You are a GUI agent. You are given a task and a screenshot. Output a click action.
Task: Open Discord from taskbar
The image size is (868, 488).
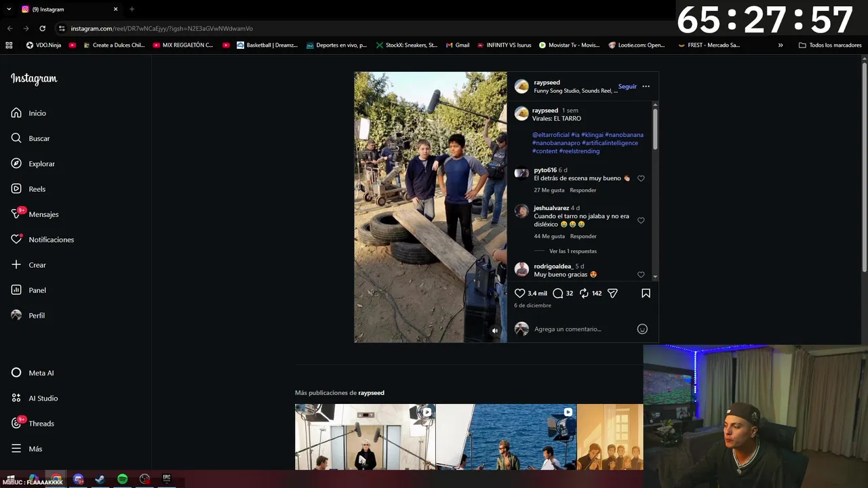coord(78,479)
